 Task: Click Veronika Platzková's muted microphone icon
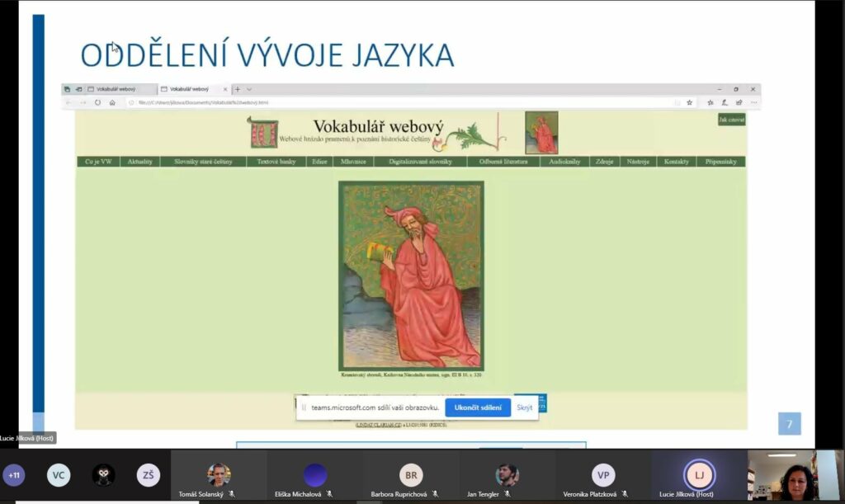625,494
